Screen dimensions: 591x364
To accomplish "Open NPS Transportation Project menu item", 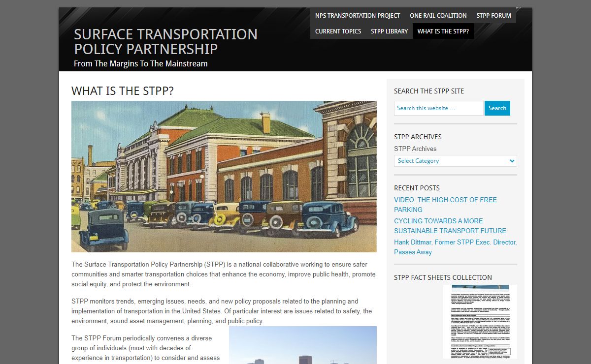I will (x=358, y=15).
